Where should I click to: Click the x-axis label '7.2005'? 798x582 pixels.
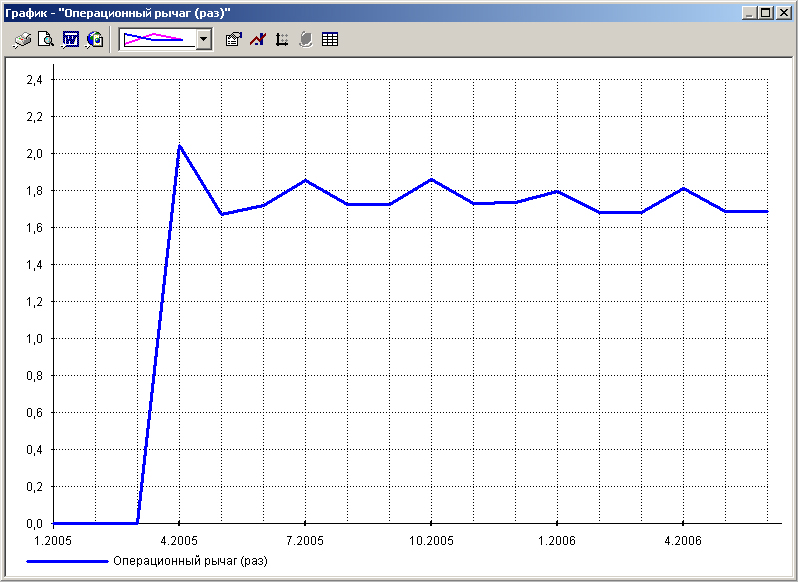[x=305, y=540]
